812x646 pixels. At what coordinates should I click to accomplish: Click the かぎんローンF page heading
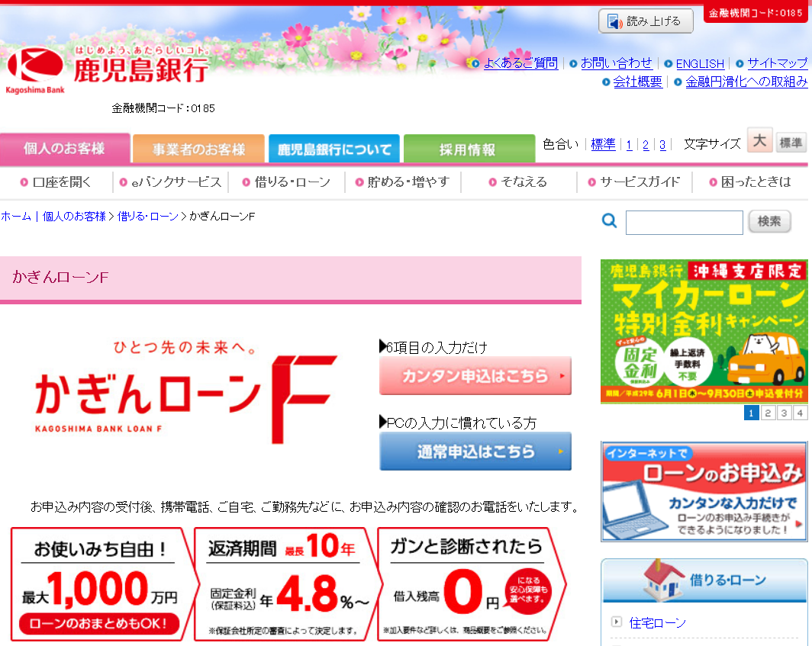(60, 278)
